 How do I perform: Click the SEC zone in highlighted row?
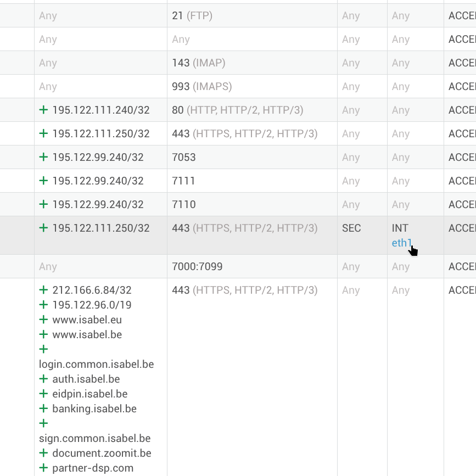click(x=351, y=228)
